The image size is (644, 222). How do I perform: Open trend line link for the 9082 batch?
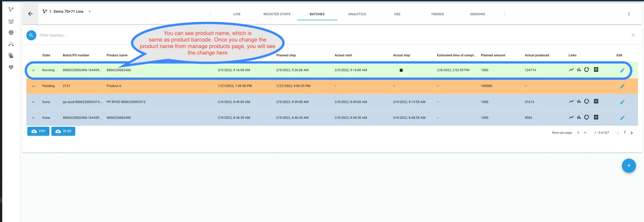[x=571, y=117]
